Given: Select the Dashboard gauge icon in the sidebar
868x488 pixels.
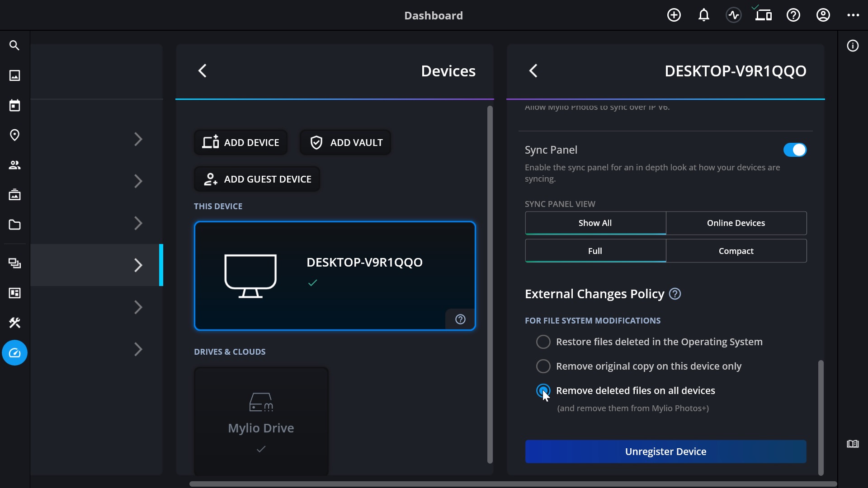Looking at the screenshot, I should [14, 353].
